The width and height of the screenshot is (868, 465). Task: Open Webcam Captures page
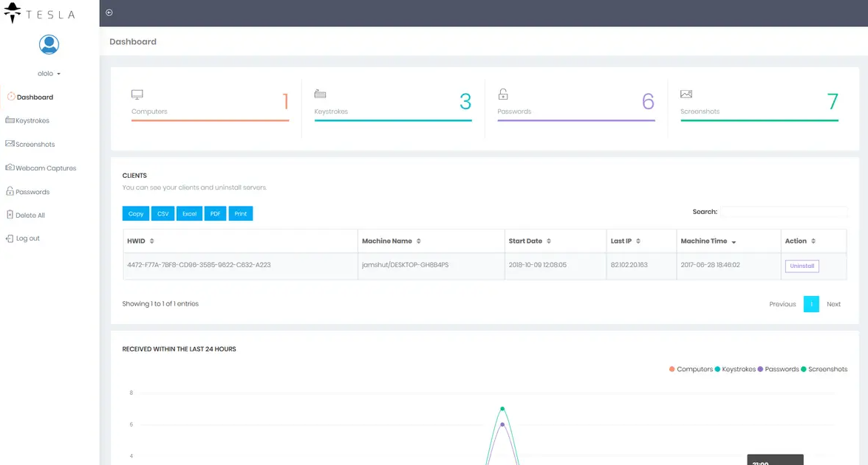[x=46, y=168]
